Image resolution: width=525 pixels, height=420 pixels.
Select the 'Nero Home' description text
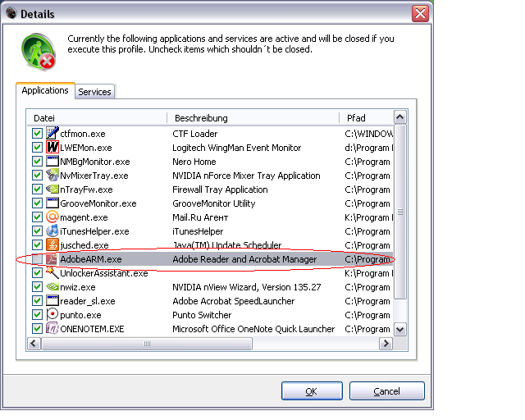[194, 162]
